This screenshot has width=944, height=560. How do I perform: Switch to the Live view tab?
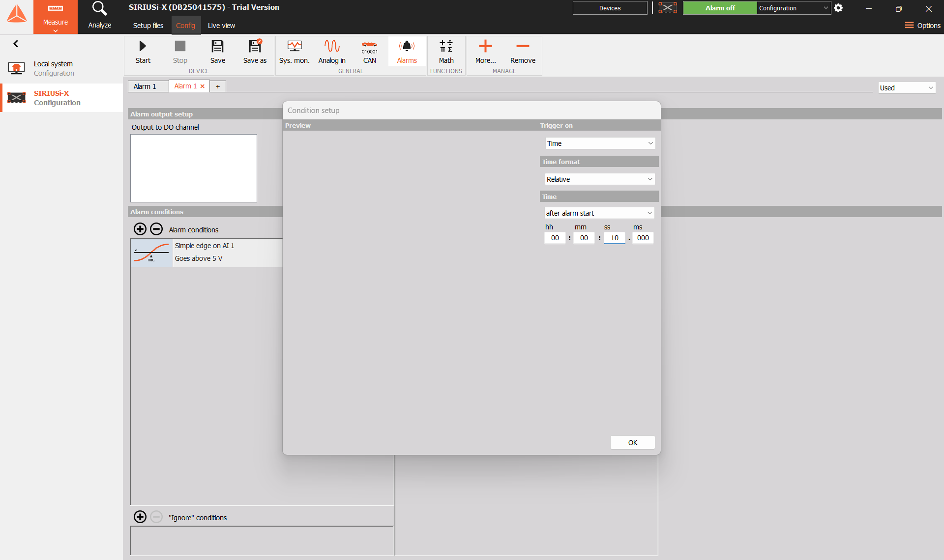221,26
